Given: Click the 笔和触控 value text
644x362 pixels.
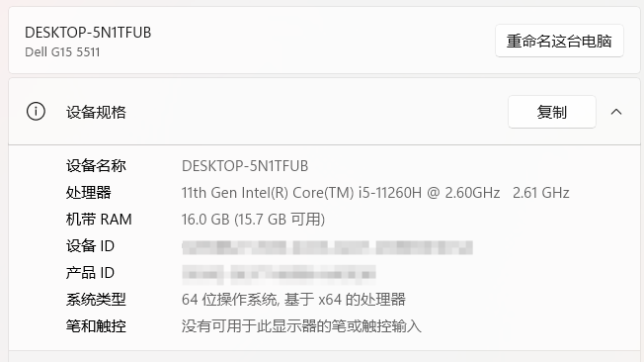Looking at the screenshot, I should point(301,326).
